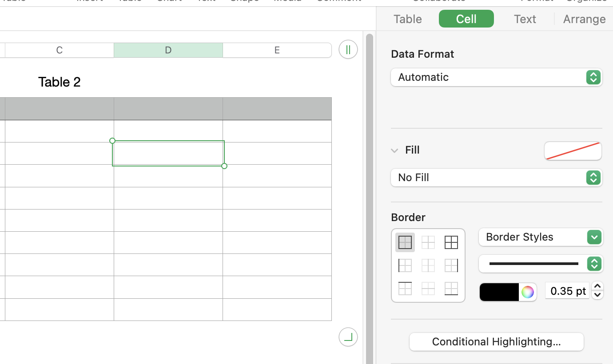Image resolution: width=613 pixels, height=364 pixels.
Task: Open the border line style dropdown
Action: click(541, 264)
